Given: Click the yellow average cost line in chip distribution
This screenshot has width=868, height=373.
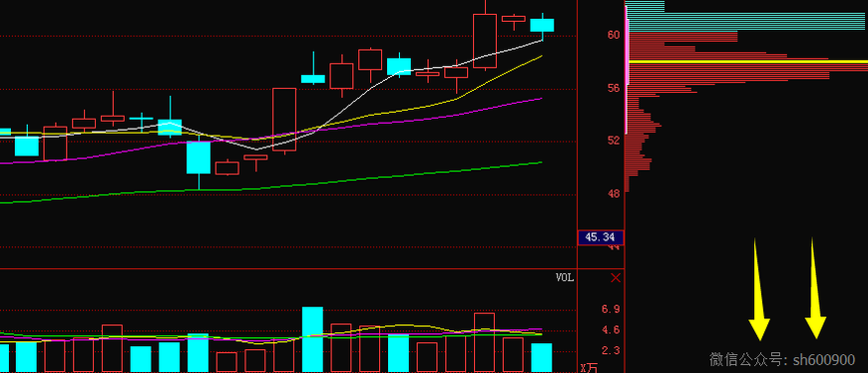Looking at the screenshot, I should point(747,62).
